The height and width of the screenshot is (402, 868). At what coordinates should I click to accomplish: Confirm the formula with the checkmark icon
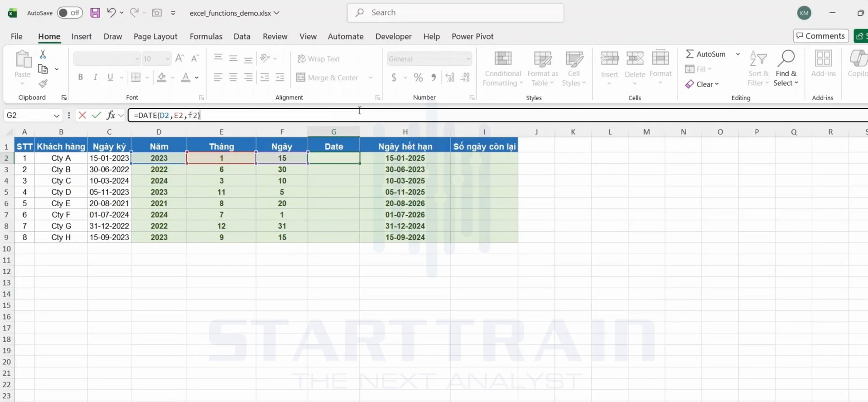(96, 115)
